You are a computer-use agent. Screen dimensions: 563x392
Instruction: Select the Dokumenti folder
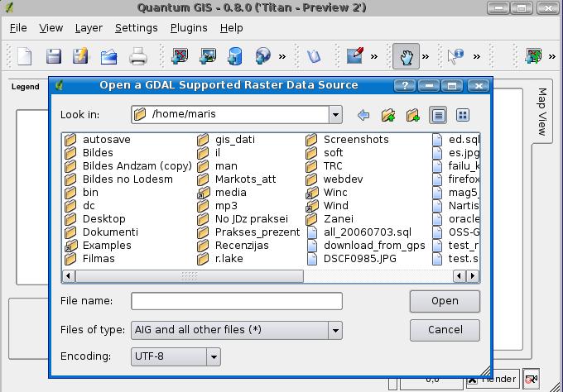[x=101, y=232]
